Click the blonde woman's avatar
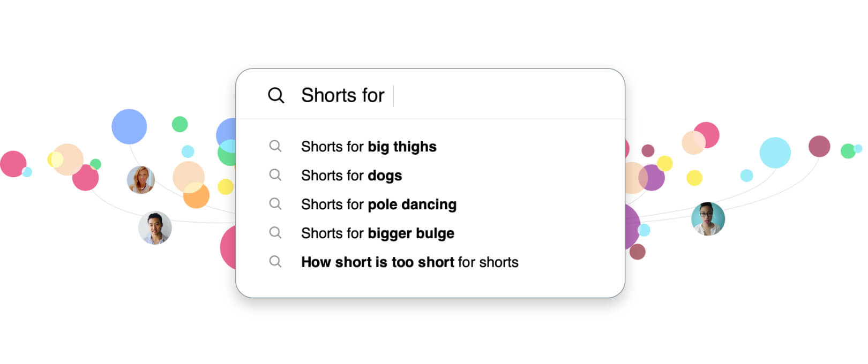The image size is (868, 364). click(x=141, y=180)
